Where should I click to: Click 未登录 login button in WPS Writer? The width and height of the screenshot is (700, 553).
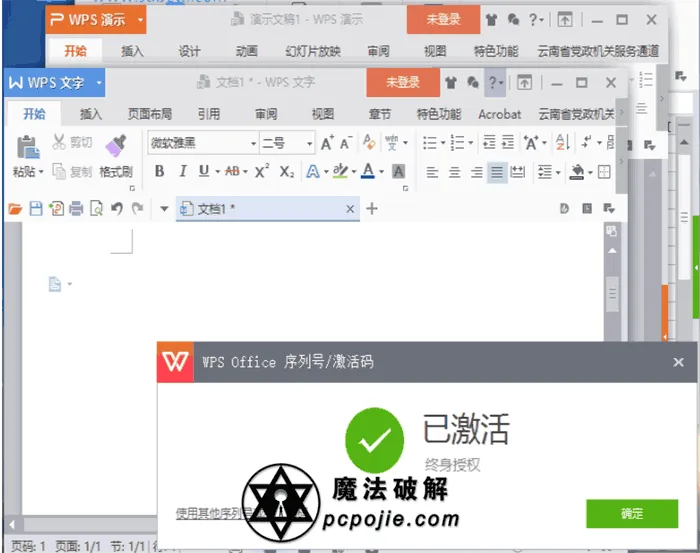(x=403, y=82)
